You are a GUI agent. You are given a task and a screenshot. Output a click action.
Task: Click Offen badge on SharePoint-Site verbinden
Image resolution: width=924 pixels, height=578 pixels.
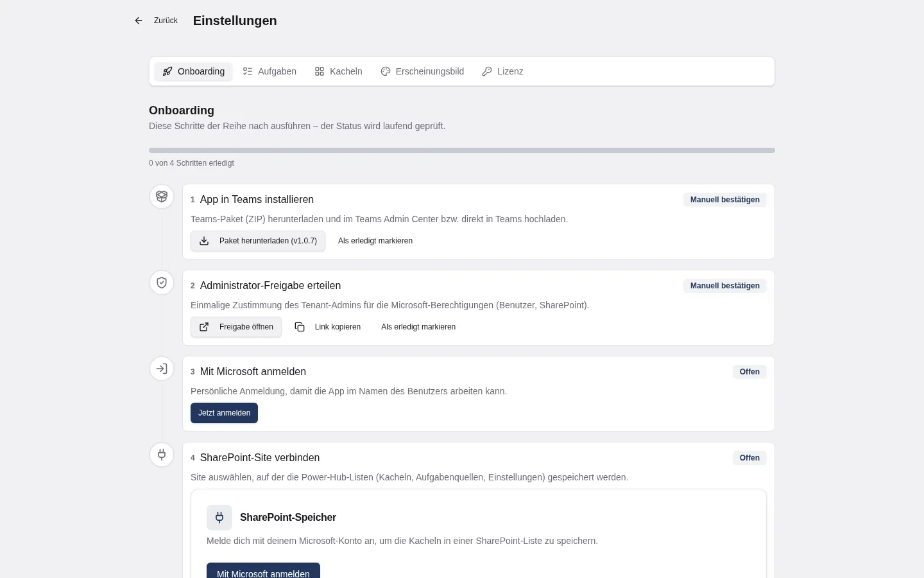749,458
